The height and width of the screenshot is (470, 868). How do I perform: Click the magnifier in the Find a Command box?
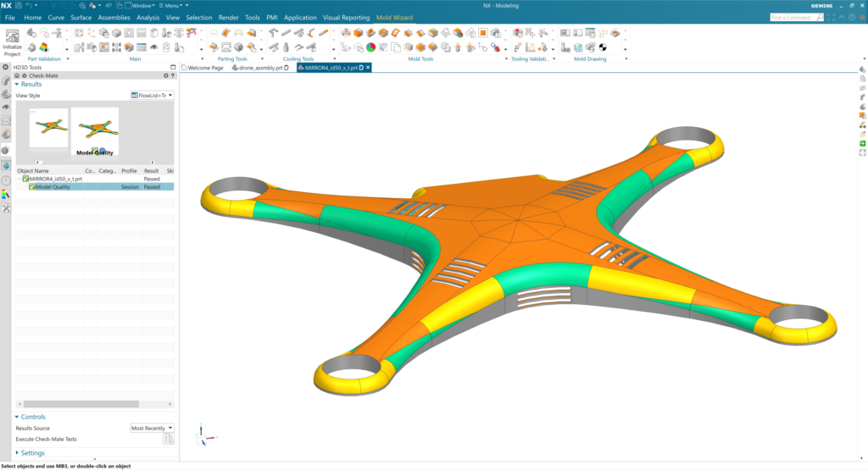pyautogui.click(x=820, y=18)
